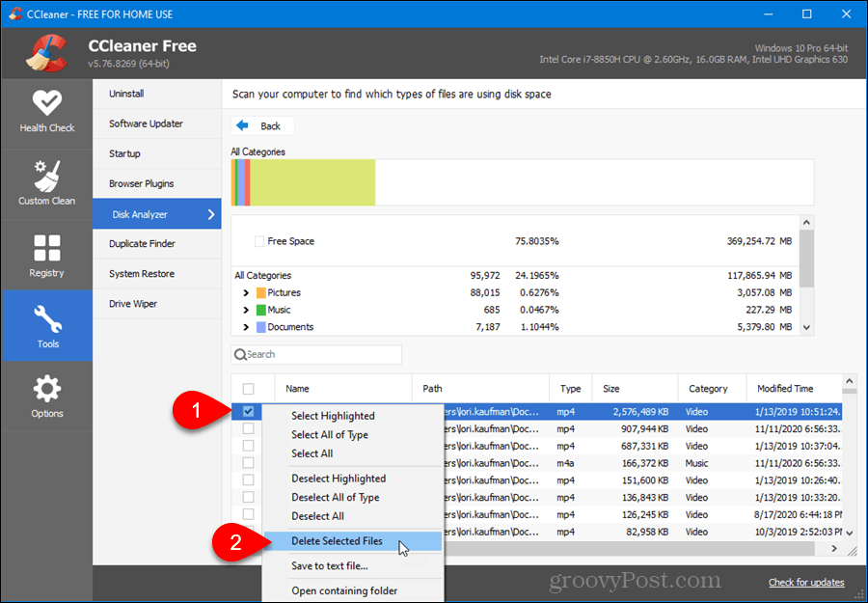Sort by the Name column header
868x603 pixels.
[343, 389]
